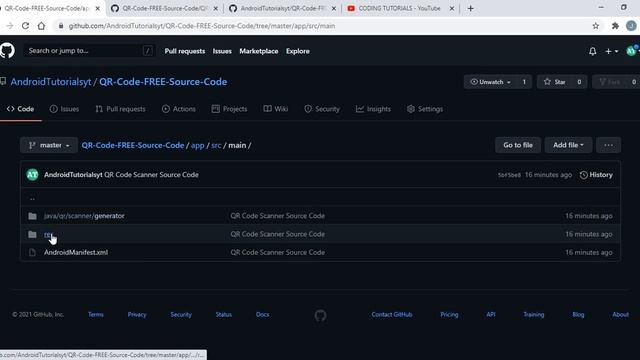The height and width of the screenshot is (360, 640).
Task: Focus the Search or jump to field
Action: click(x=89, y=51)
